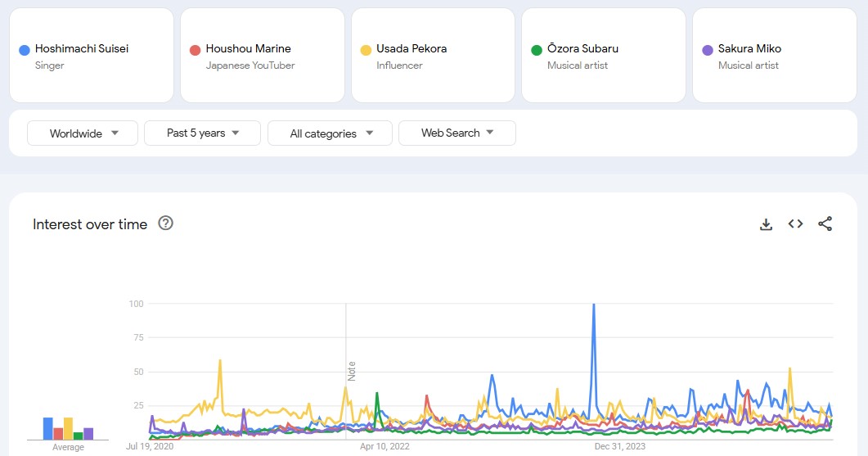Click the purple dot beside Sakura Miko
The width and height of the screenshot is (868, 456).
pyautogui.click(x=708, y=50)
